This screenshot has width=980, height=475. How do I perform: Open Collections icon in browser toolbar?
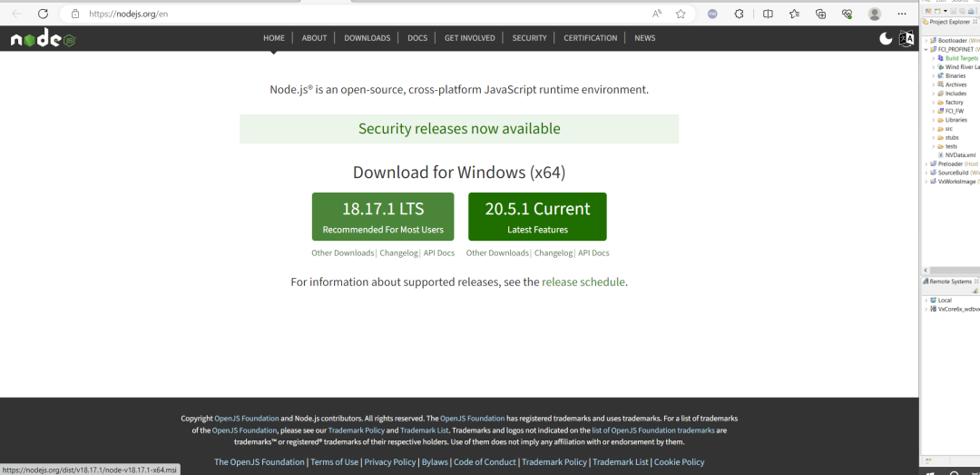[821, 14]
